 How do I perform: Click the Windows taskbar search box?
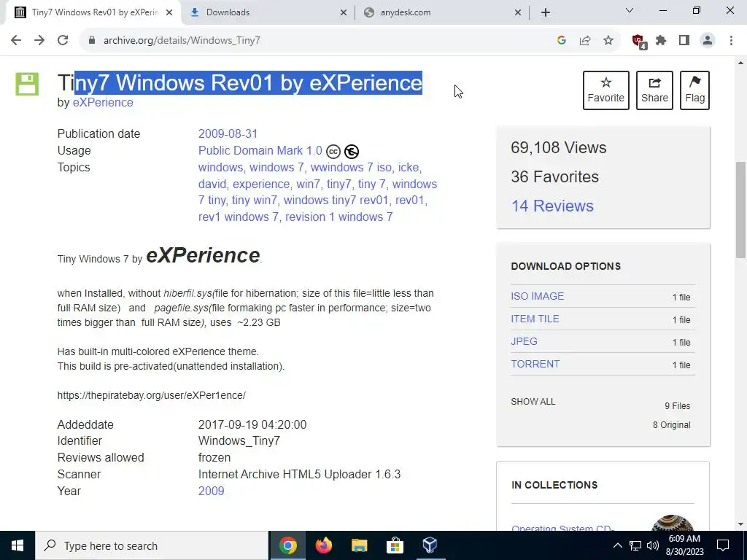(152, 545)
